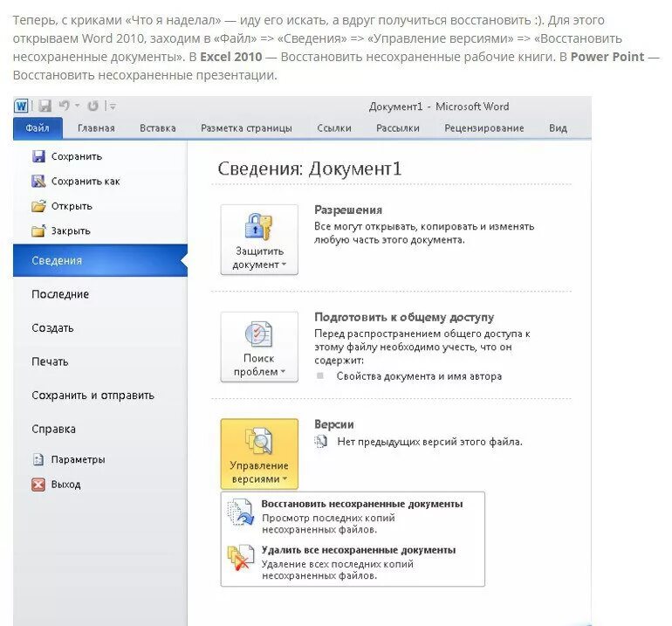Click the folder icon beside Закрыть
This screenshot has height=626, width=672.
tap(38, 231)
